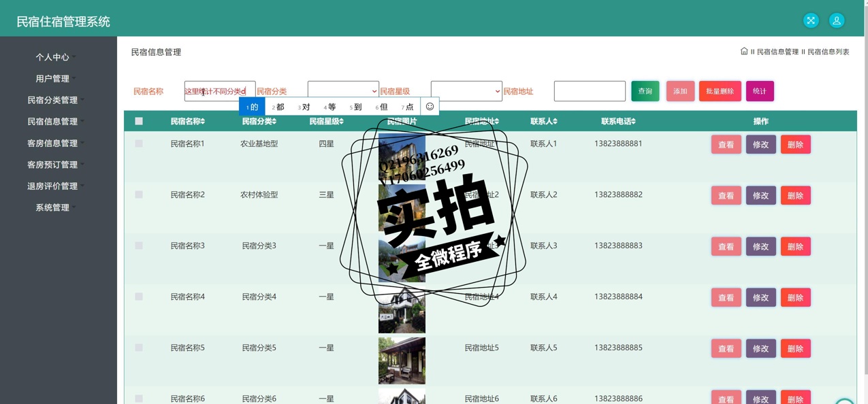Choose IME candidate 点 in the suggestion bar
The width and height of the screenshot is (868, 404).
point(407,107)
